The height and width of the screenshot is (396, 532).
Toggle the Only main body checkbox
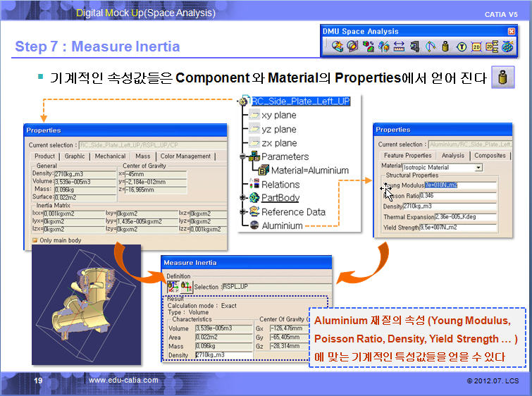click(36, 240)
